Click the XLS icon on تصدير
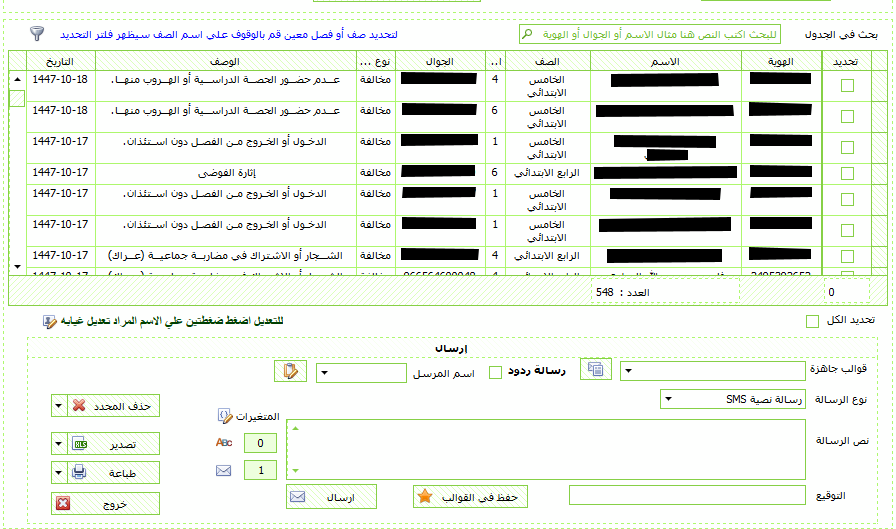Viewport: 896px width, 529px height. click(x=79, y=444)
